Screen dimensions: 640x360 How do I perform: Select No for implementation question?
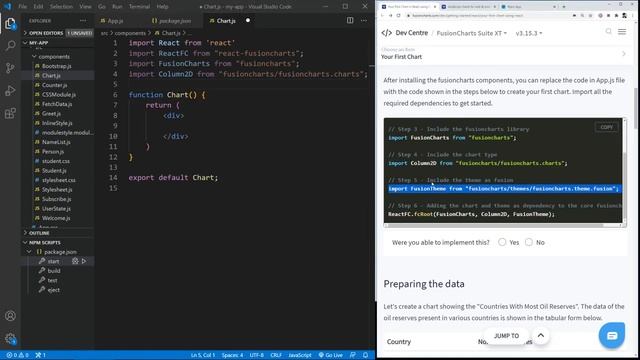pos(529,242)
